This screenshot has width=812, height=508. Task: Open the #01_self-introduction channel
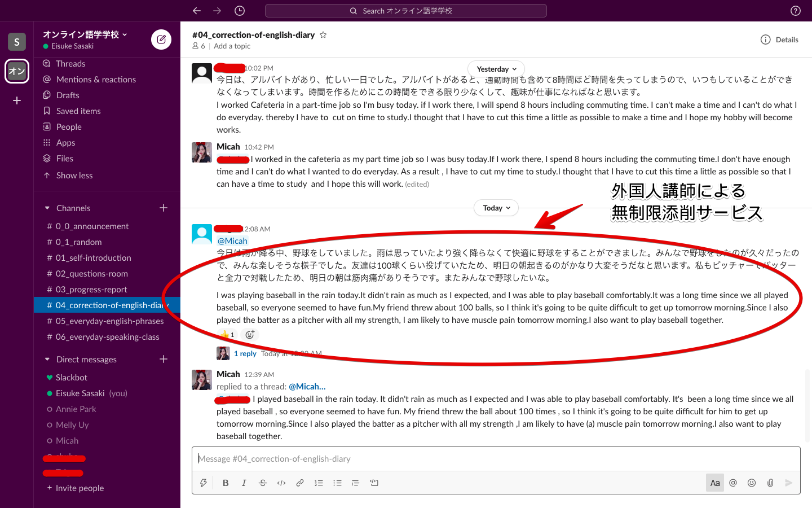tap(93, 258)
